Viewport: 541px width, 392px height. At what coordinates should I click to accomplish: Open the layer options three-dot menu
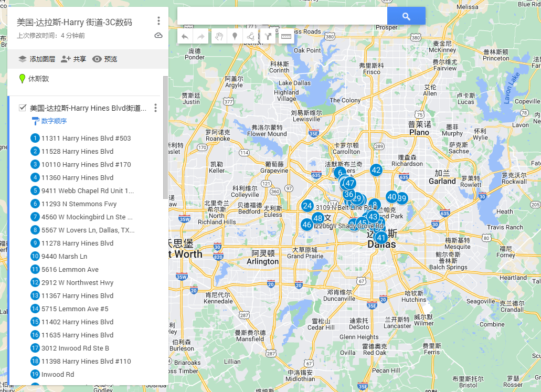point(155,108)
